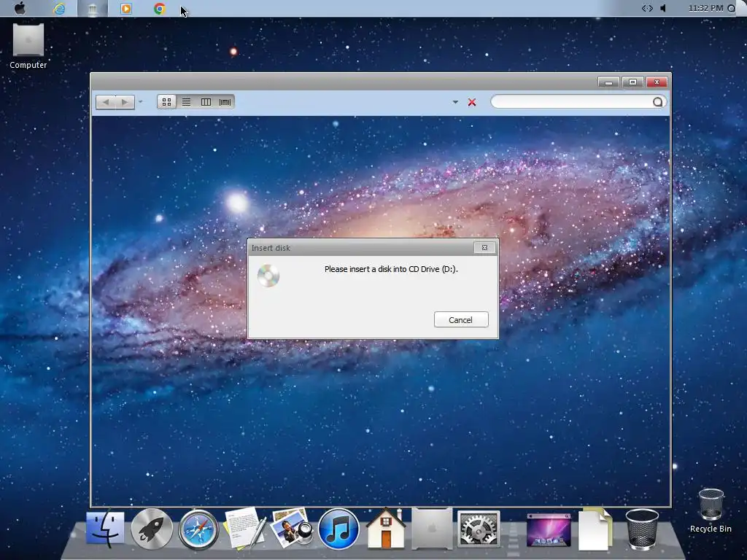Click the Insert disk dialog title
Viewport: 747px width, 560px height.
click(271, 248)
